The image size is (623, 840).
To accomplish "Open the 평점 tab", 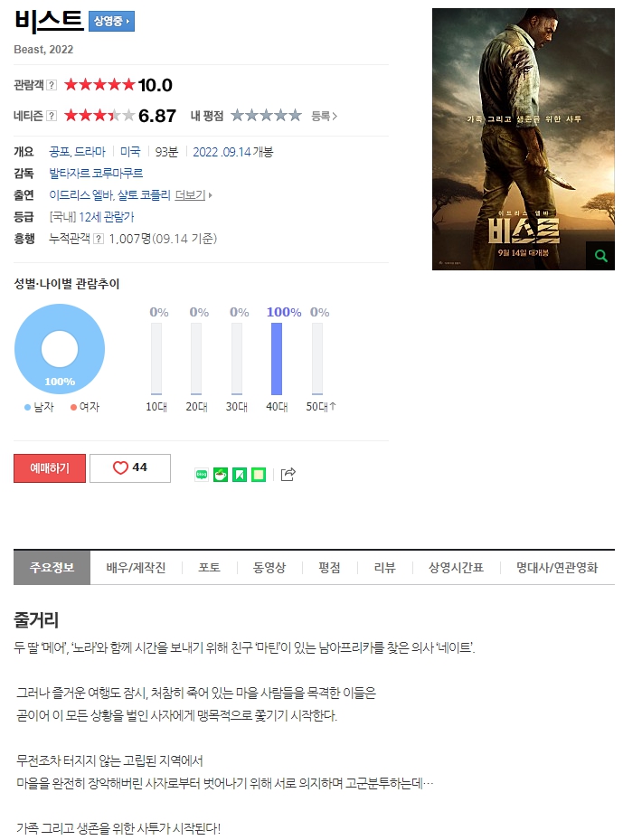I will [x=329, y=567].
